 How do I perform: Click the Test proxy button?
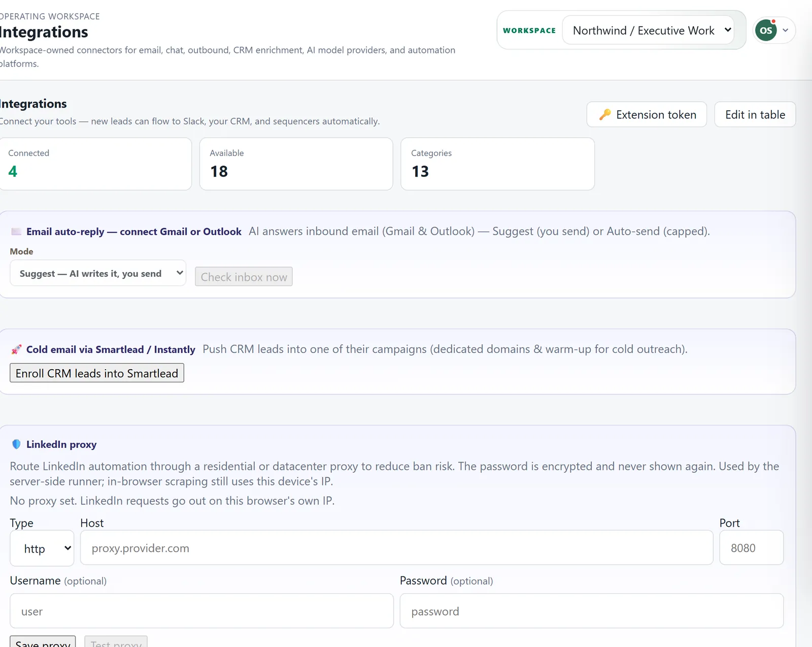coord(116,642)
